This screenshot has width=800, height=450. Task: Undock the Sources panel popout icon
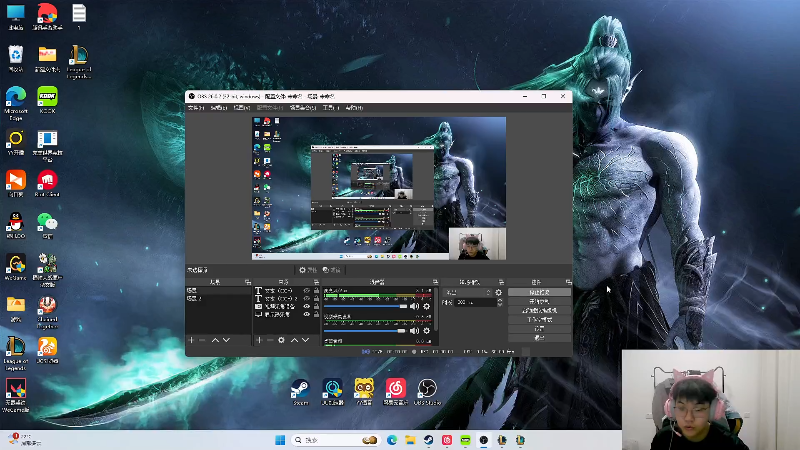(316, 282)
